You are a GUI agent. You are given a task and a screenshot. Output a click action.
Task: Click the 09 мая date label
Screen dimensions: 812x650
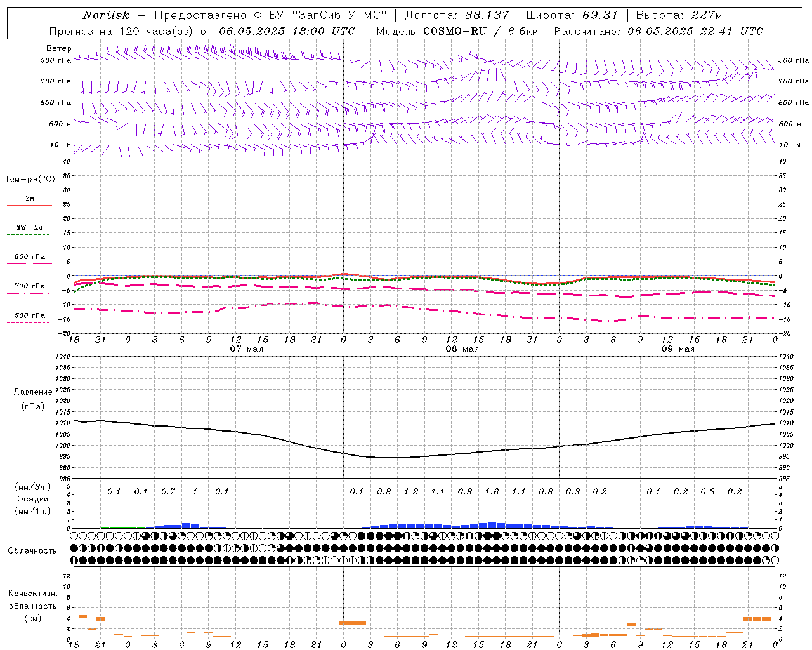coord(678,349)
